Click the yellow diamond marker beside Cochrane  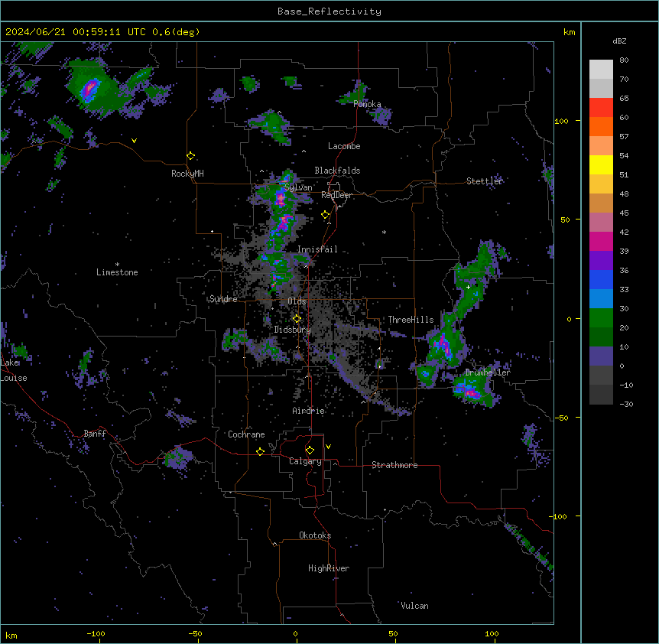(260, 451)
